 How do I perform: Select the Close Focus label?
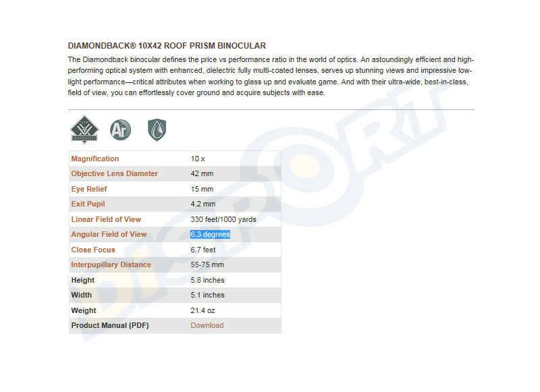(x=93, y=250)
